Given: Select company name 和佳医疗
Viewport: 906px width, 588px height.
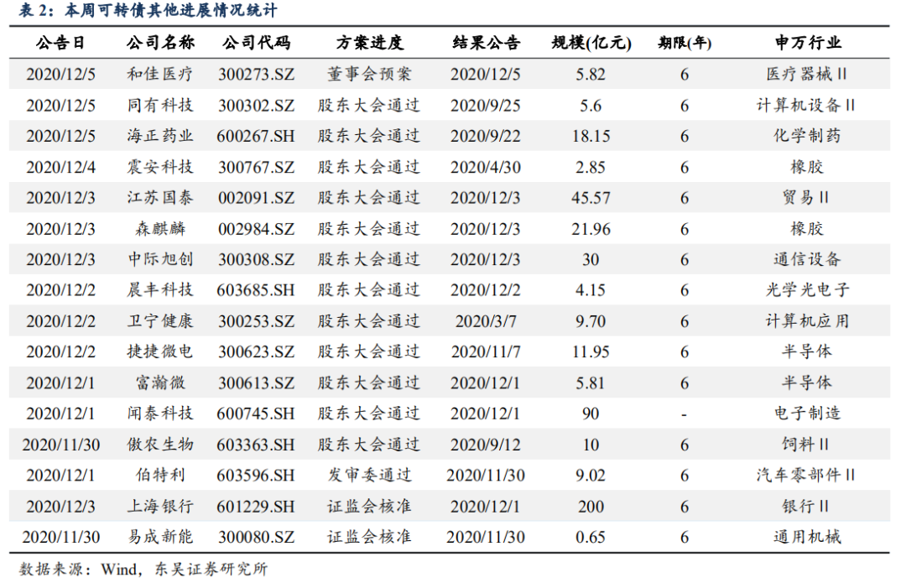Looking at the screenshot, I should 162,74.
